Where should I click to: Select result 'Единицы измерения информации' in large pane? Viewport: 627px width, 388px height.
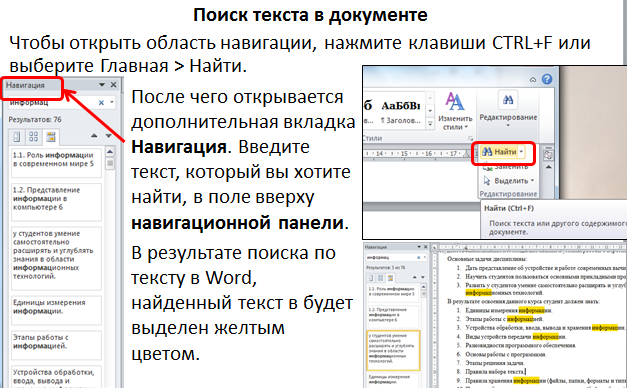coord(56,310)
